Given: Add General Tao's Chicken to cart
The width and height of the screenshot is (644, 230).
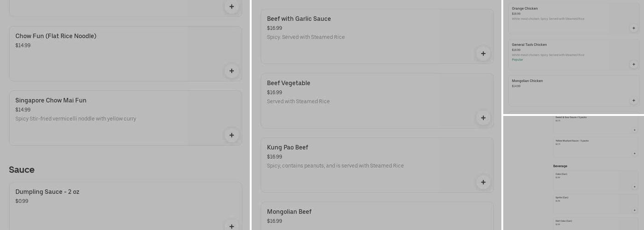Looking at the screenshot, I should 633,64.
